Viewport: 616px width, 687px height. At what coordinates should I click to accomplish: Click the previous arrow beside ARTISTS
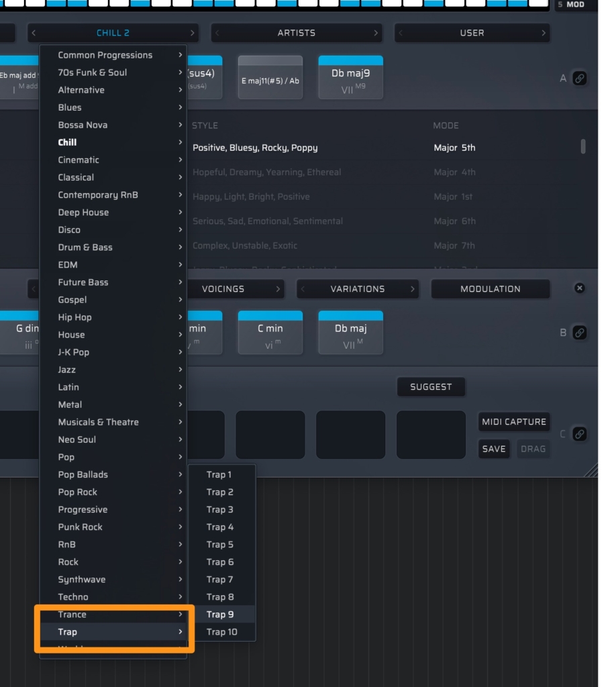pos(218,33)
